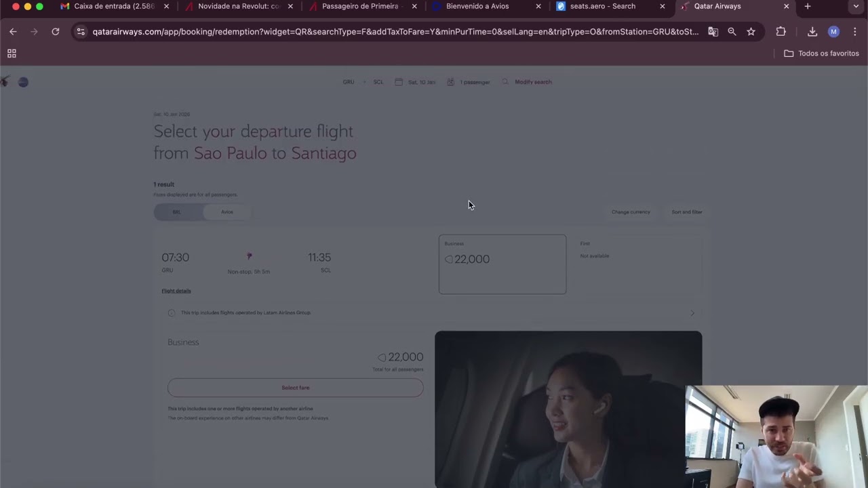
Task: Click the 11:35 arrival time
Action: point(319,258)
